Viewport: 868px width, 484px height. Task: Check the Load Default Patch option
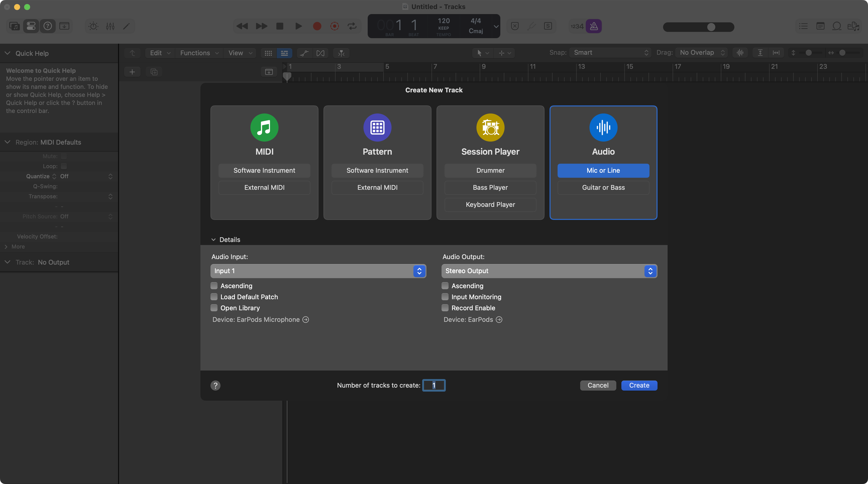(214, 297)
